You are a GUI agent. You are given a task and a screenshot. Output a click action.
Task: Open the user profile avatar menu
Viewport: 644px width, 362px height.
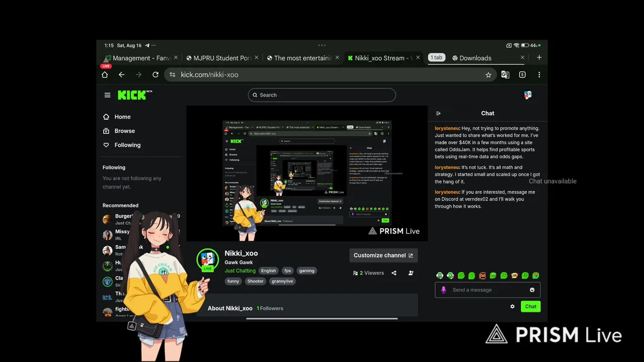pos(528,95)
